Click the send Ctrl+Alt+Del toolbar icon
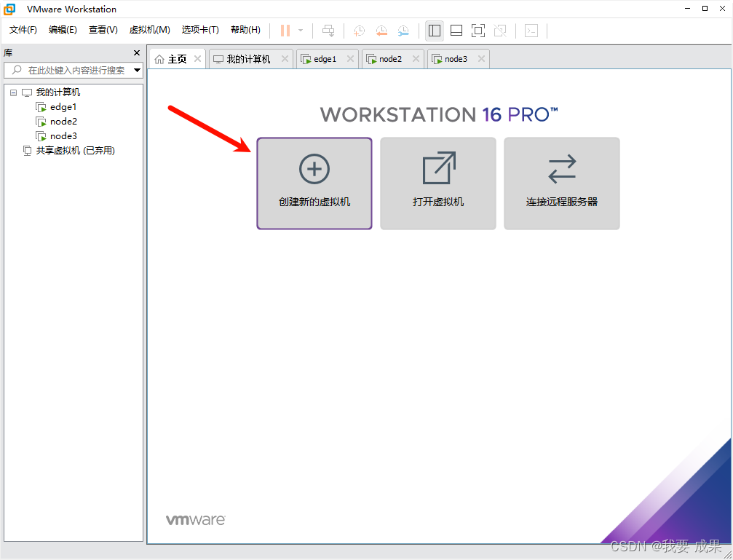 coord(328,31)
